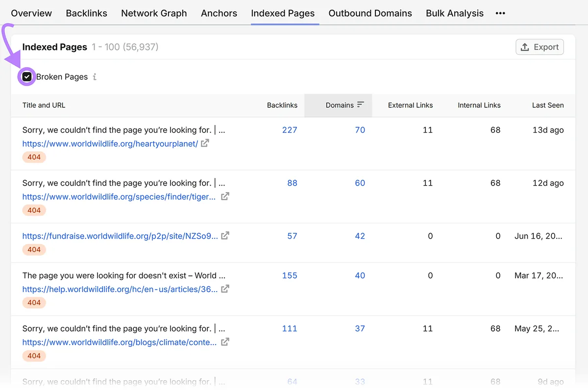This screenshot has width=588, height=392.
Task: Switch to the Backlinks tab
Action: [x=86, y=13]
